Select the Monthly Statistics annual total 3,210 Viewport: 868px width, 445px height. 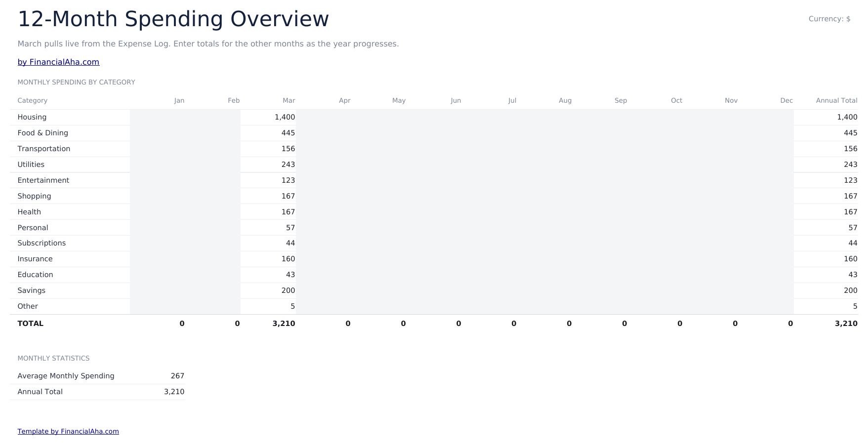click(x=174, y=392)
